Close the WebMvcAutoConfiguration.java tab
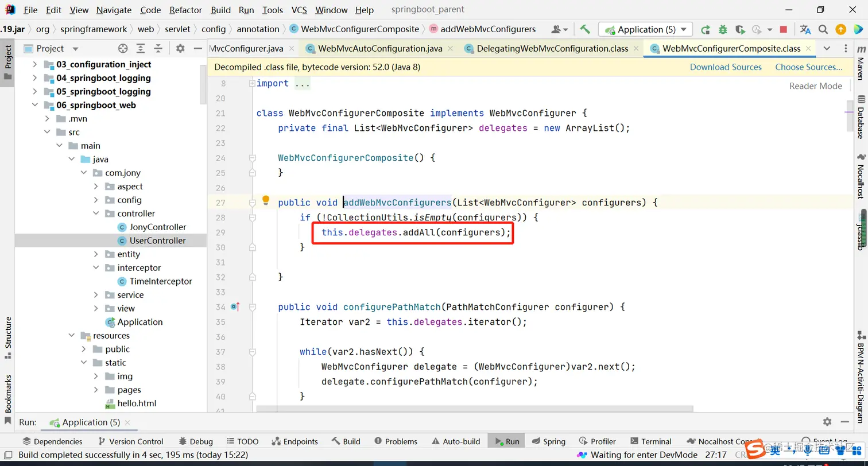Viewport: 868px width, 466px height. click(x=450, y=49)
